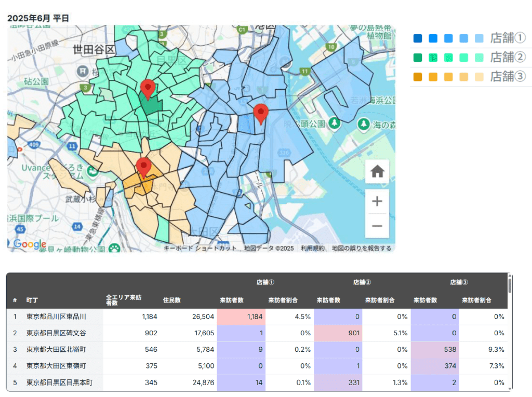This screenshot has width=532, height=397.
Task: Sort table by 全エリア来訪者数 column header
Action: (123, 300)
